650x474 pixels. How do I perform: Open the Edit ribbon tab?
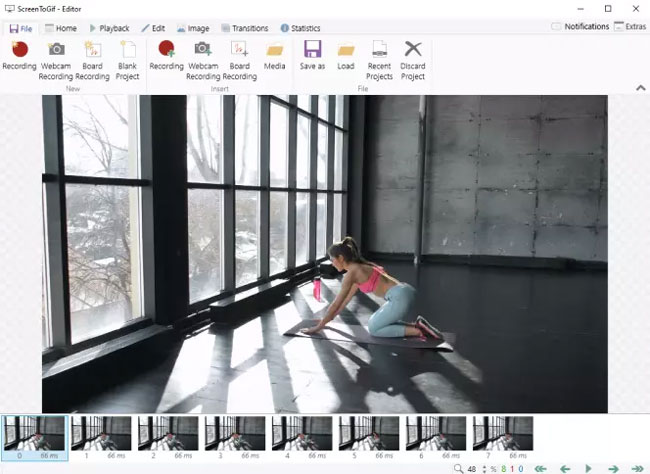[153, 28]
